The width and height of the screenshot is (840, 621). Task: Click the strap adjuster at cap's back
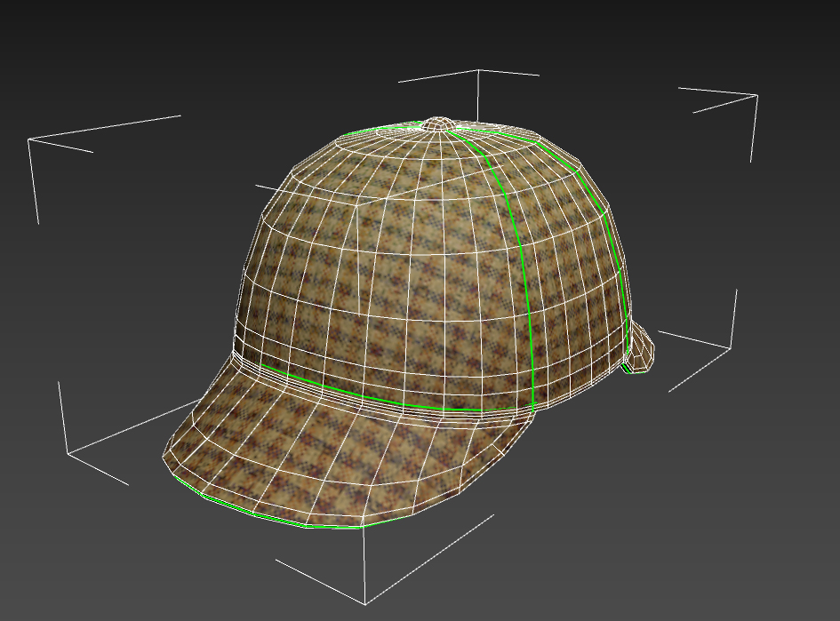[642, 351]
